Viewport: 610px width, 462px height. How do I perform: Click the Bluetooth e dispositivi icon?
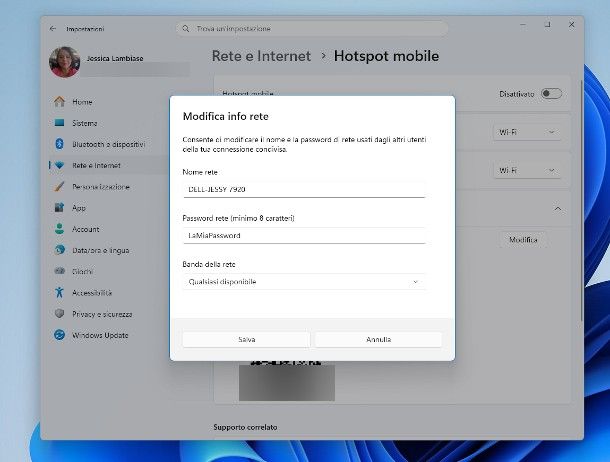[x=60, y=144]
